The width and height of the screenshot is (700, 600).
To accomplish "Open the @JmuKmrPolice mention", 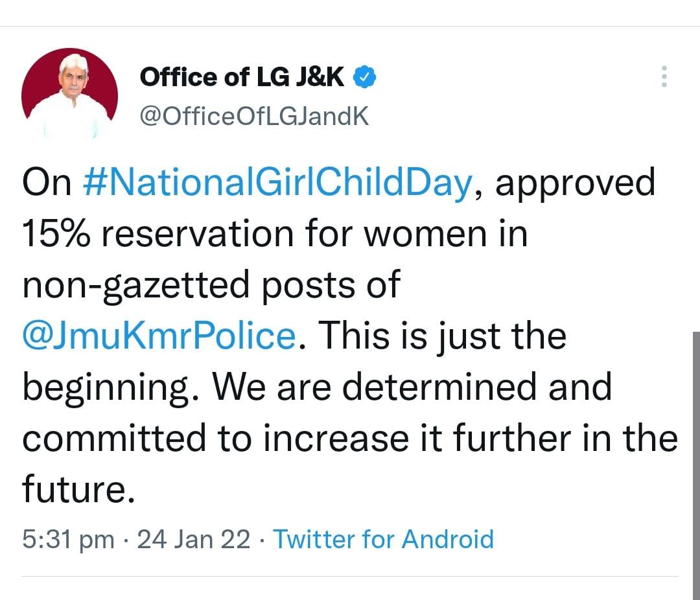I will coord(159,336).
